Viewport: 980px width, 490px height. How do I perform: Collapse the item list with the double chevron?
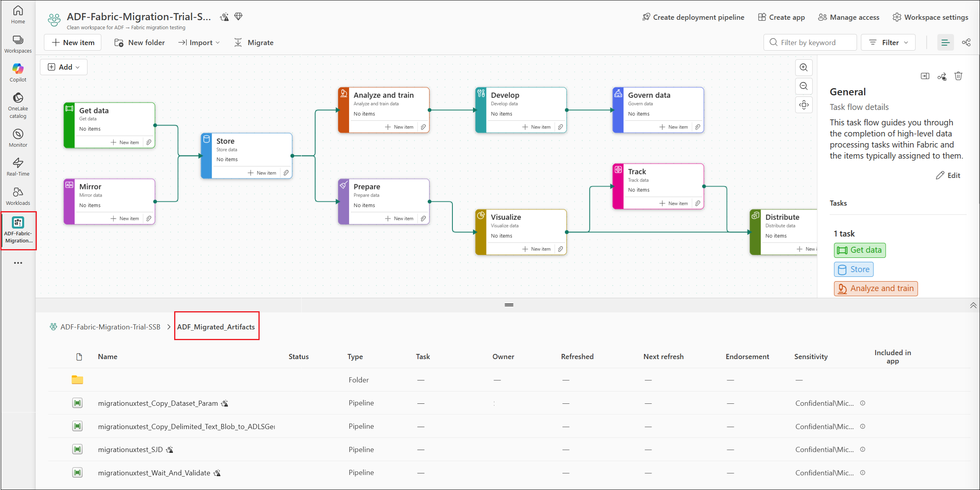pyautogui.click(x=973, y=305)
